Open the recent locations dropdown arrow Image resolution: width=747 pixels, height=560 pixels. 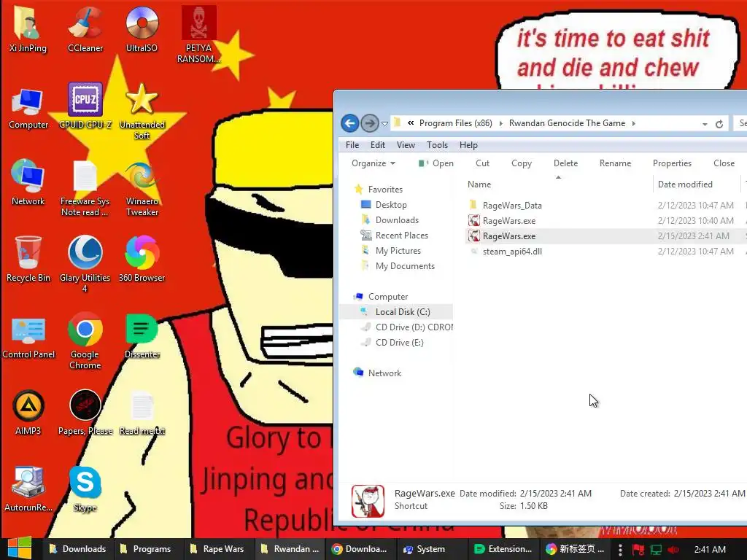(384, 124)
